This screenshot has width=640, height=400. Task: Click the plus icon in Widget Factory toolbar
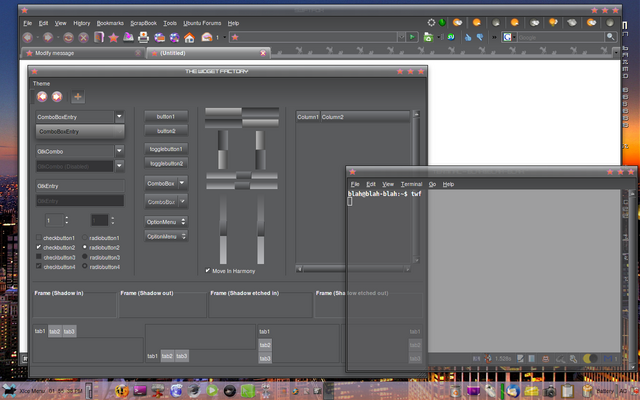point(78,97)
